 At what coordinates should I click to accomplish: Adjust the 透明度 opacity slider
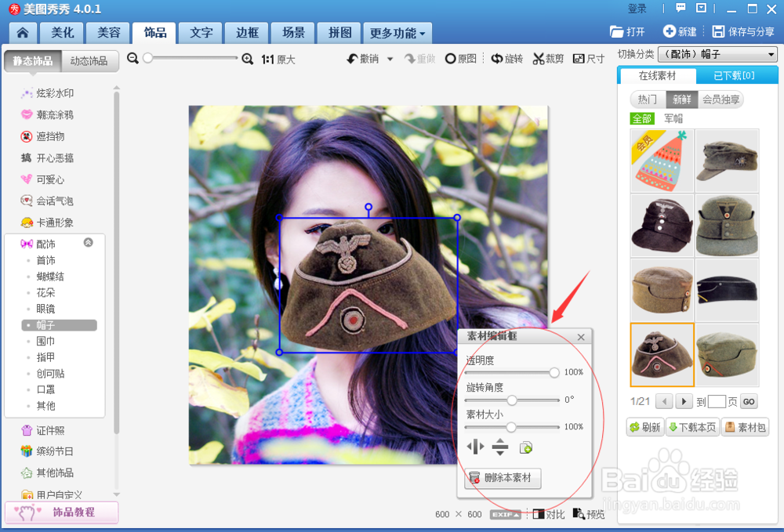(x=554, y=372)
